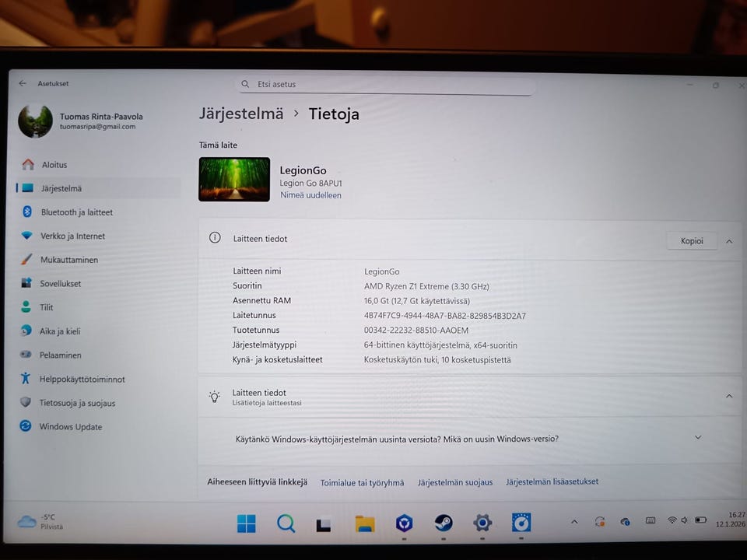Click the bamboo forest device thumbnail
The height and width of the screenshot is (560, 747).
pos(234,180)
